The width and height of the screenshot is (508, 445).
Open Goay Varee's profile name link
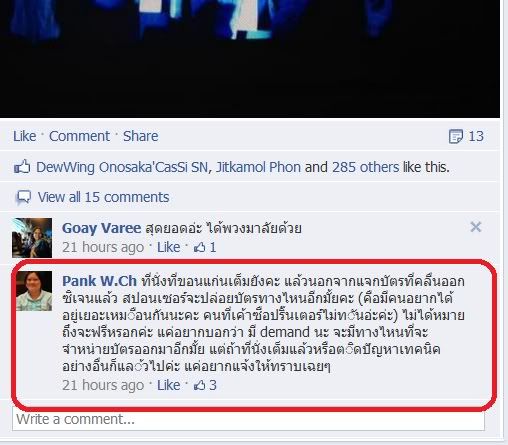click(101, 228)
